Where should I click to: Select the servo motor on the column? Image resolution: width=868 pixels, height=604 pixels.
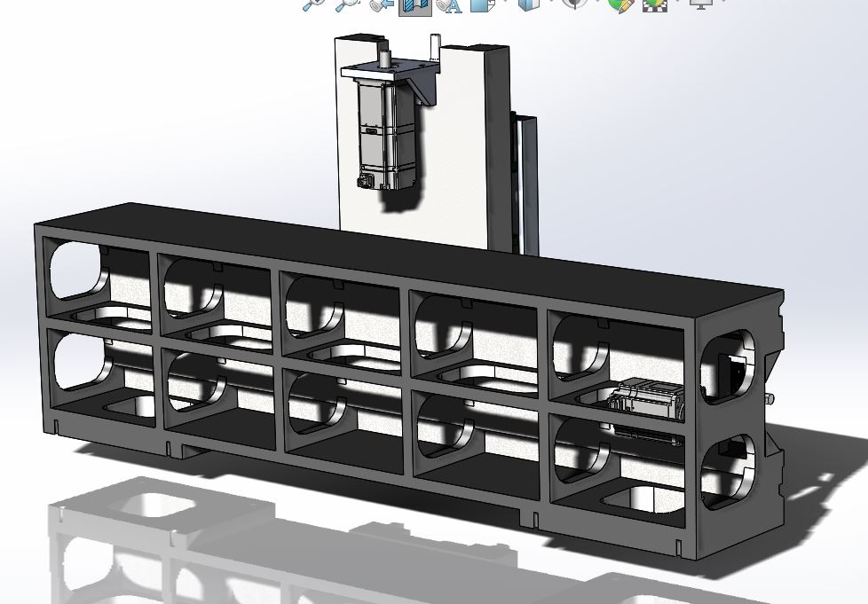coord(386,133)
